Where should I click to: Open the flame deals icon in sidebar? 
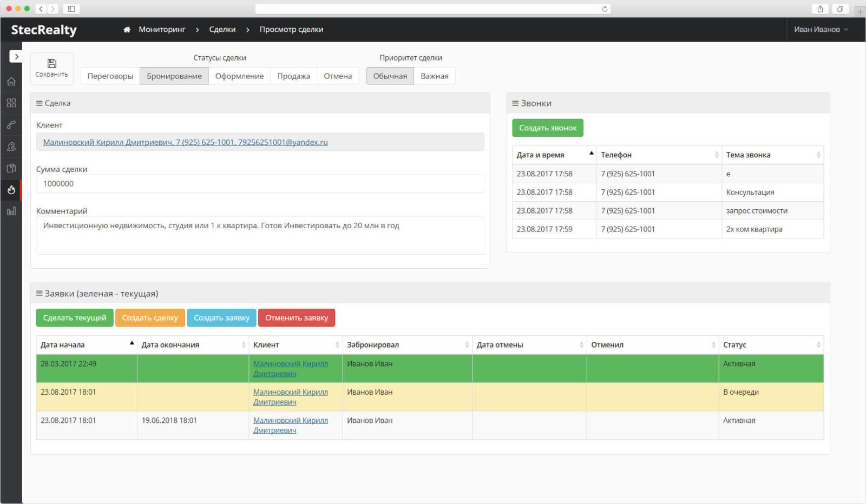[11, 190]
